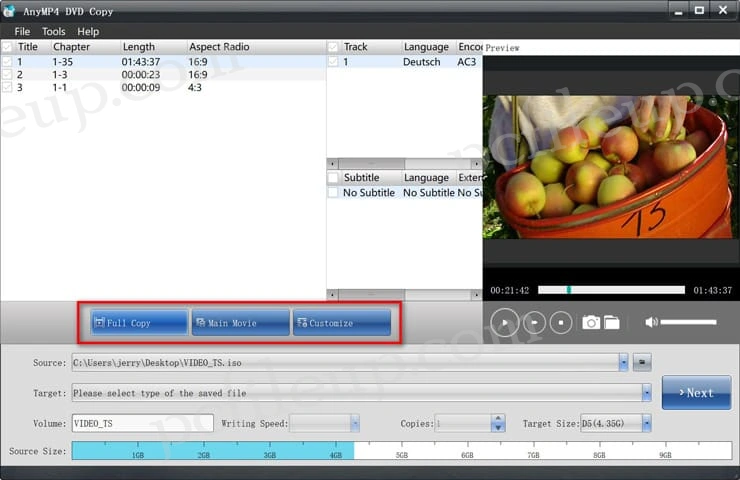Expand the Source path dropdown
740x480 pixels.
(624, 363)
